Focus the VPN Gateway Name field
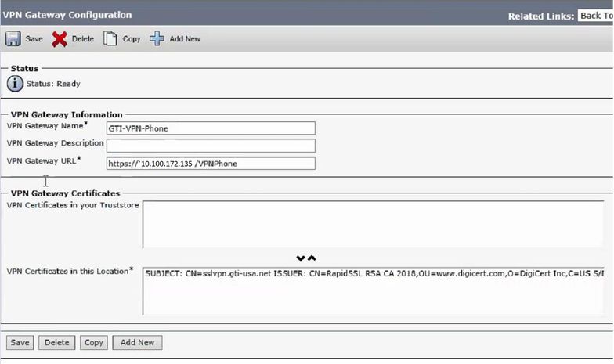This screenshot has height=364, width=614. (x=211, y=128)
